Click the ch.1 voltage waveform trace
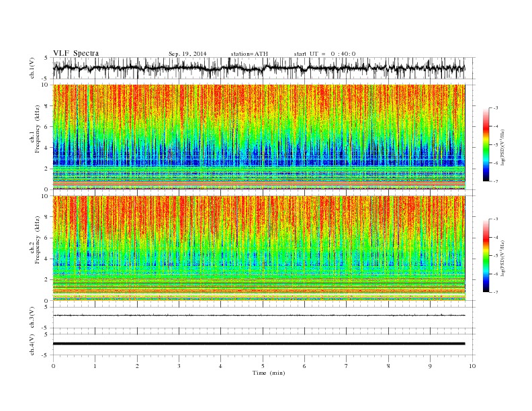The image size is (532, 411). [259, 68]
